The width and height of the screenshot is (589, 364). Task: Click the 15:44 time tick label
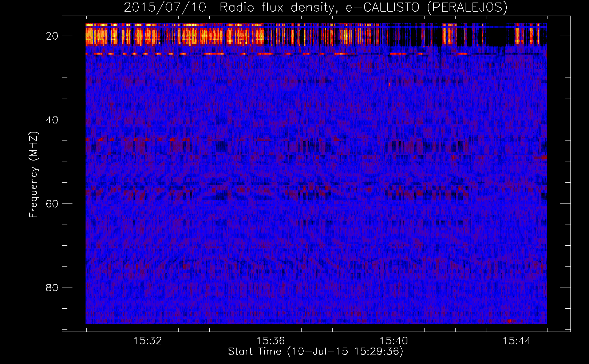[517, 341]
